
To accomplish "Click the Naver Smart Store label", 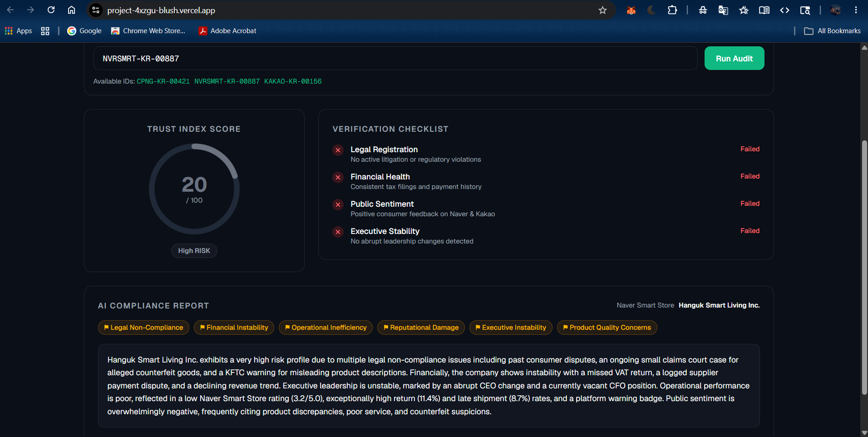I will [645, 305].
